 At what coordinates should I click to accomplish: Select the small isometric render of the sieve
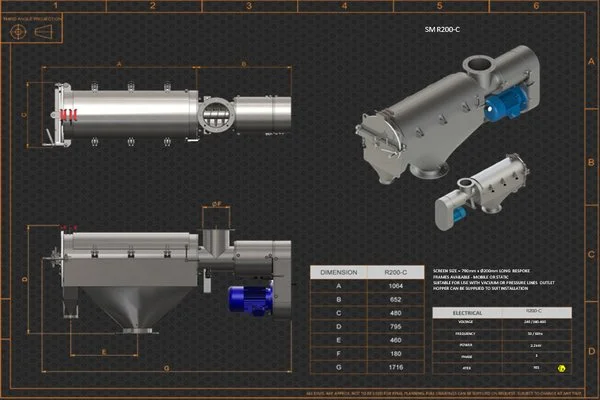click(481, 191)
